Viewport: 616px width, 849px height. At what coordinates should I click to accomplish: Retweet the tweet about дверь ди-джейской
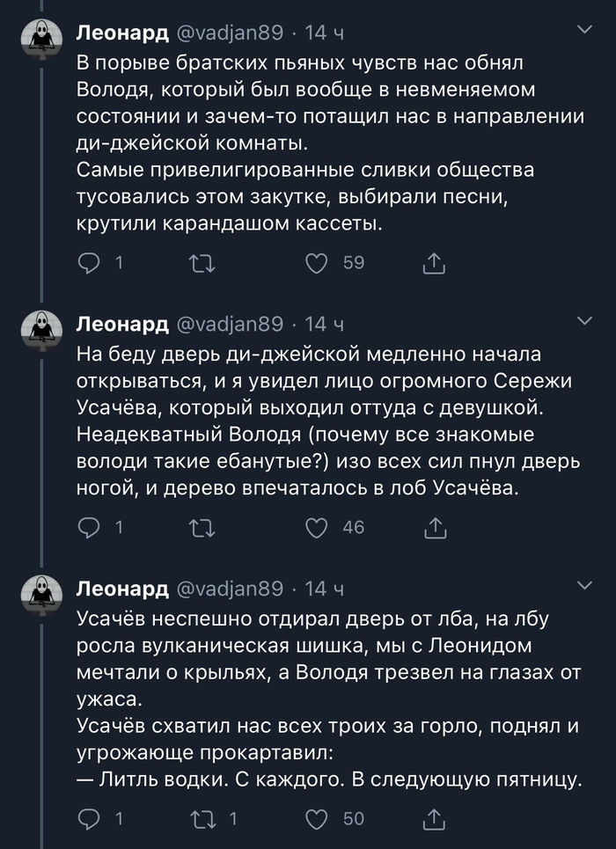[203, 527]
